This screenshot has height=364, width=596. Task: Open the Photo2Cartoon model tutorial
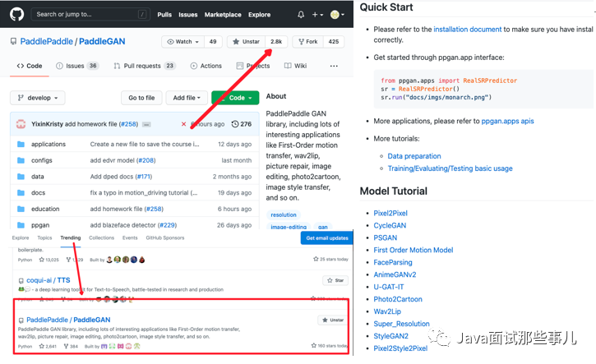(x=398, y=299)
